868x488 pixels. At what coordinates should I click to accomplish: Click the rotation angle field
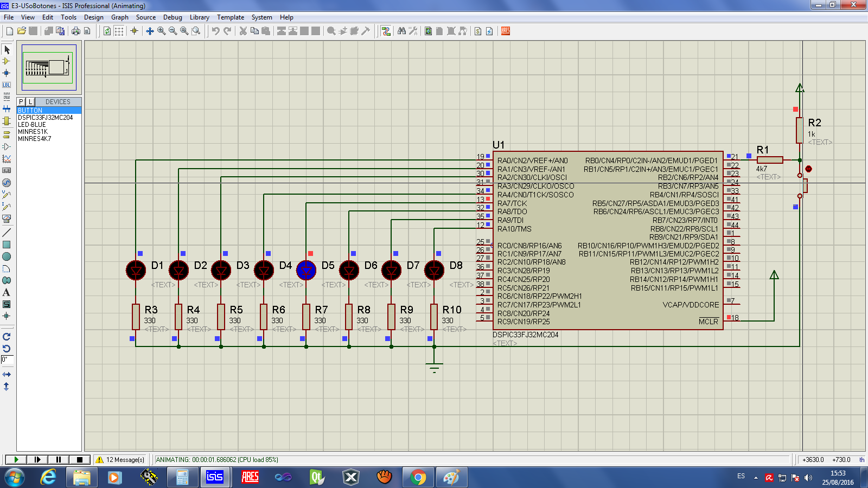click(x=7, y=359)
